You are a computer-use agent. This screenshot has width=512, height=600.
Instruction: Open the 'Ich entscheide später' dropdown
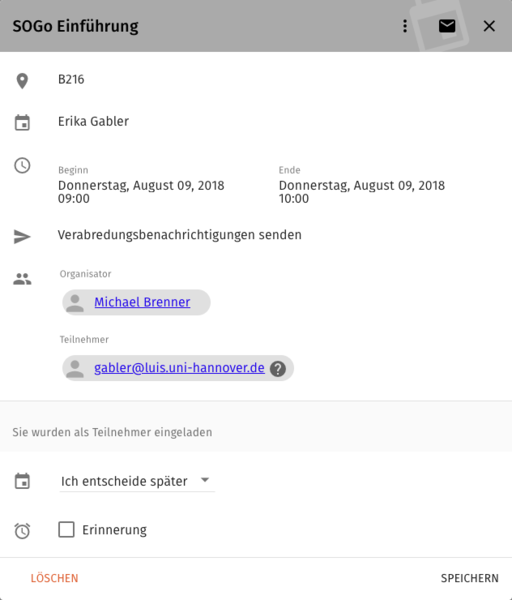[137, 481]
